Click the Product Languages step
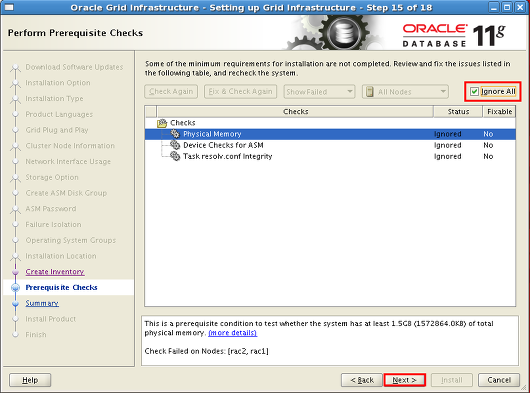 coord(59,114)
